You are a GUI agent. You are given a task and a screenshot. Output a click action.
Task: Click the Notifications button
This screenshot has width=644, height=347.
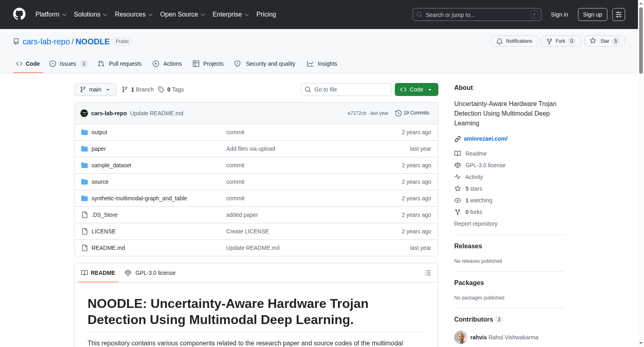click(514, 41)
